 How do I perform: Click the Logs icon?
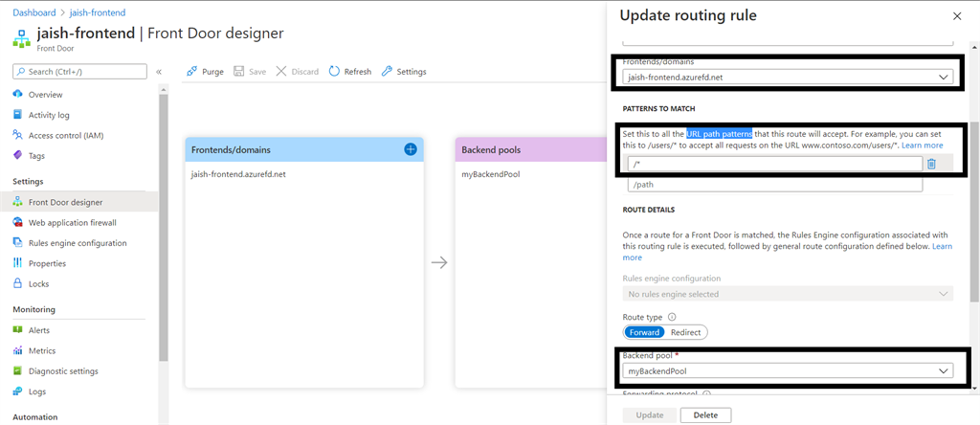point(17,391)
